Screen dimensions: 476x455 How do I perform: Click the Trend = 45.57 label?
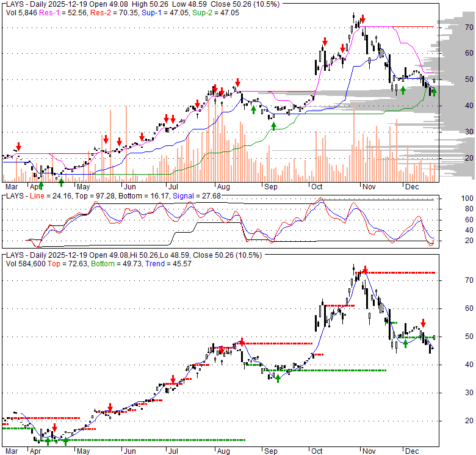168,264
